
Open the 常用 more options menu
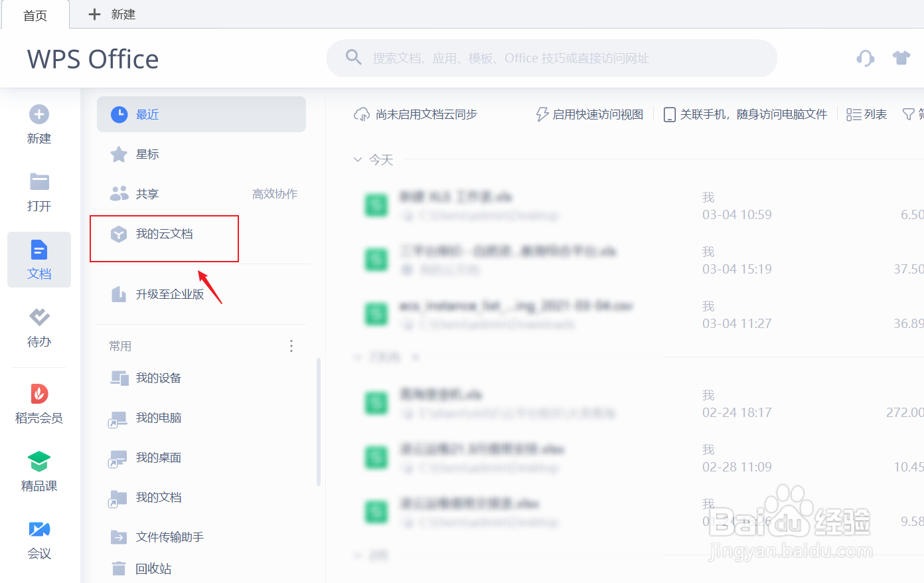pos(291,346)
